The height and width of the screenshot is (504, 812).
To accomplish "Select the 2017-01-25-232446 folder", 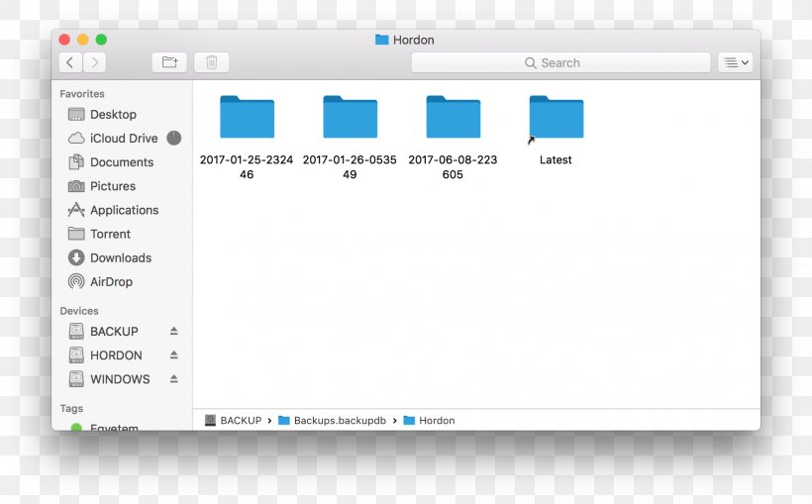I will tap(247, 118).
